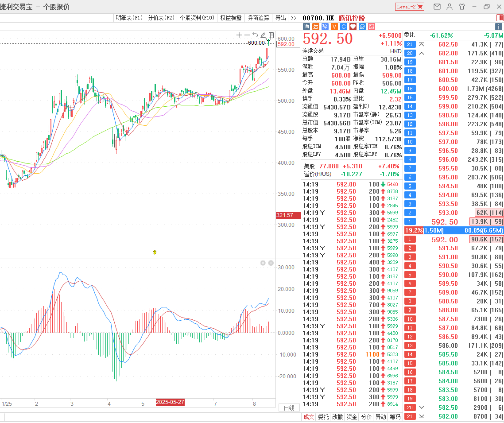Click the 最高 value 600.00

coord(341,76)
